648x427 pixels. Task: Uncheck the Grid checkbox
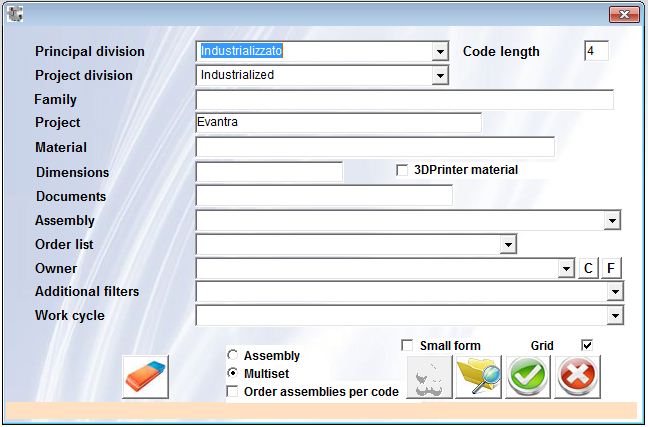[x=587, y=345]
